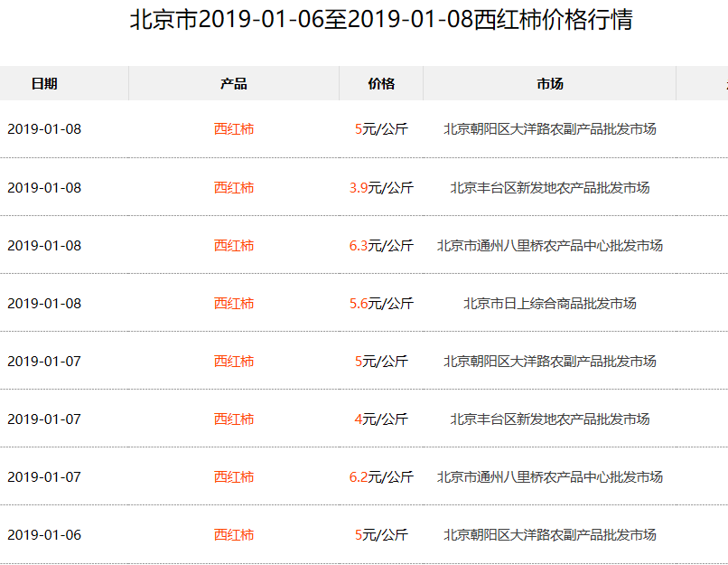Open 西红柿 link for 5.6元/公斤 row

tap(234, 304)
